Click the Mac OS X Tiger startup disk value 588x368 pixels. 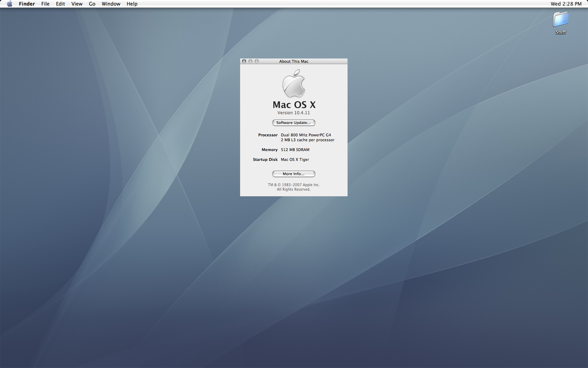pyautogui.click(x=295, y=159)
